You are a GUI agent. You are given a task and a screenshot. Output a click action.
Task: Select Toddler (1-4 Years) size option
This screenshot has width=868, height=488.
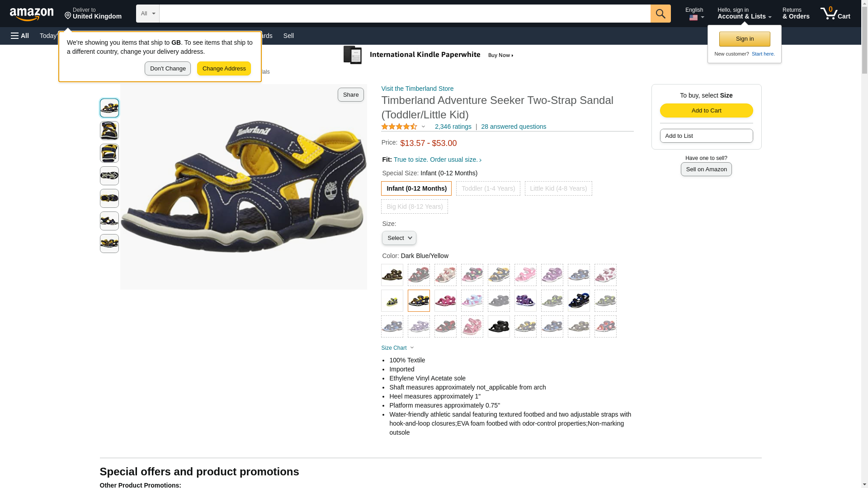pyautogui.click(x=488, y=188)
